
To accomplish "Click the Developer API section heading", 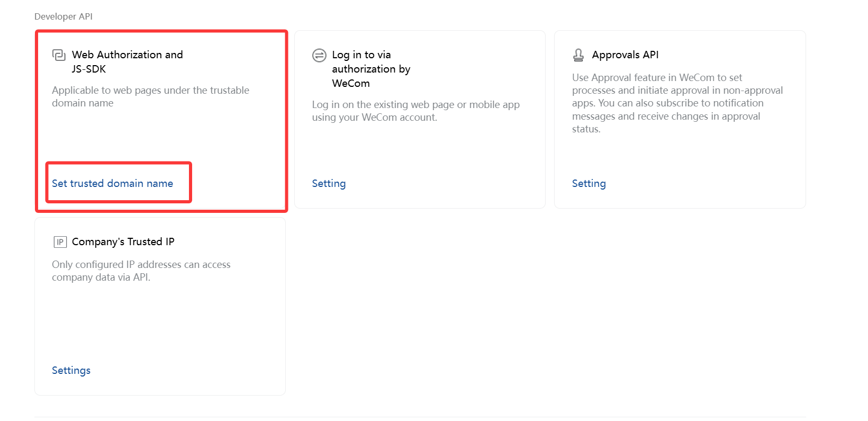I will pos(64,16).
